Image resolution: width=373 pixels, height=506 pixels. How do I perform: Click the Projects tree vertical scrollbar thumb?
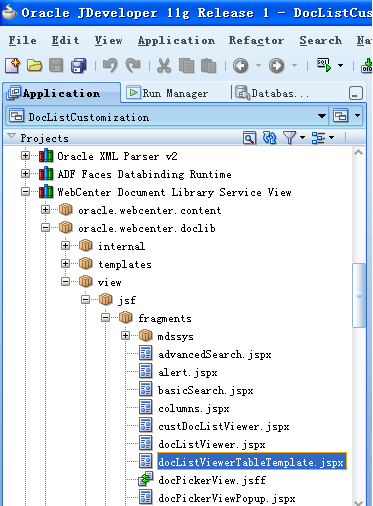pyautogui.click(x=359, y=295)
